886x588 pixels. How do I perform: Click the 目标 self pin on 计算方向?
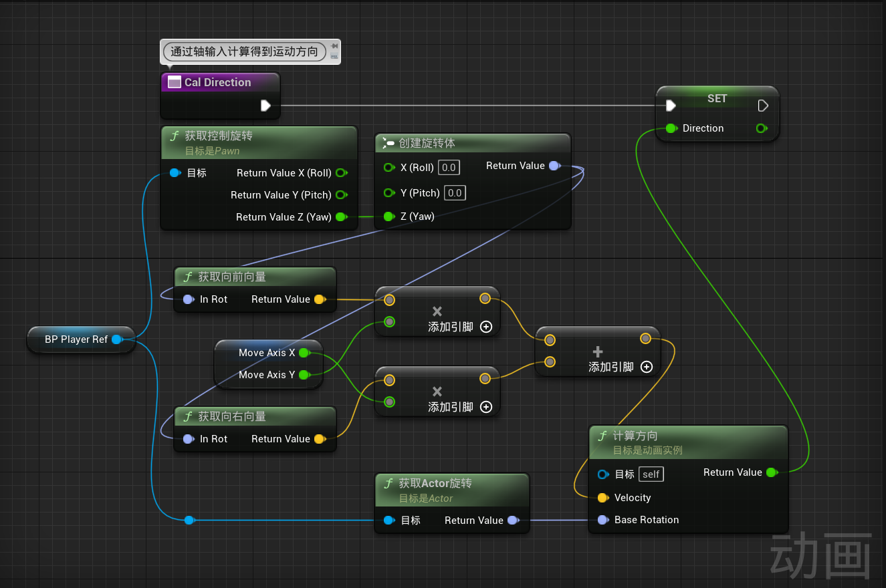click(602, 474)
